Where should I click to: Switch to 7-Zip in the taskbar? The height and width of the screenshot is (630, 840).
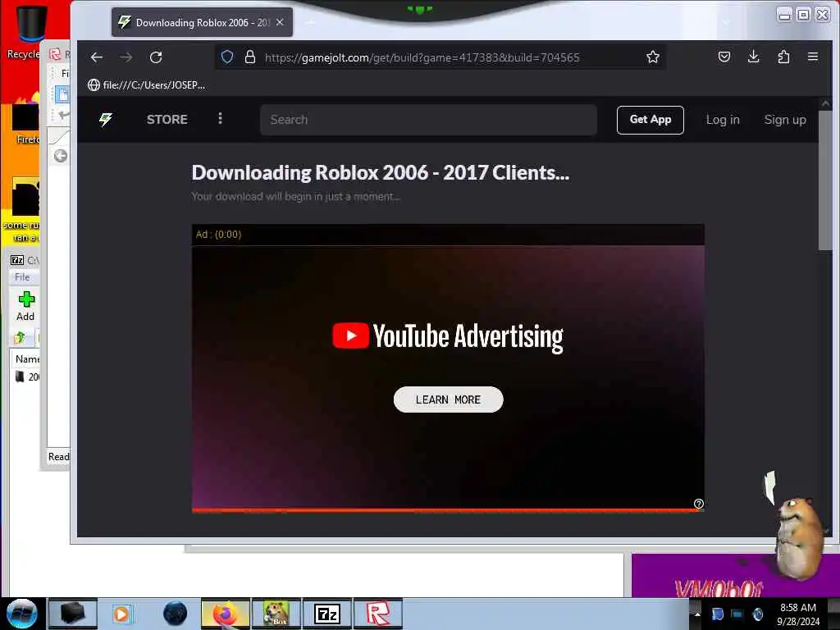327,614
